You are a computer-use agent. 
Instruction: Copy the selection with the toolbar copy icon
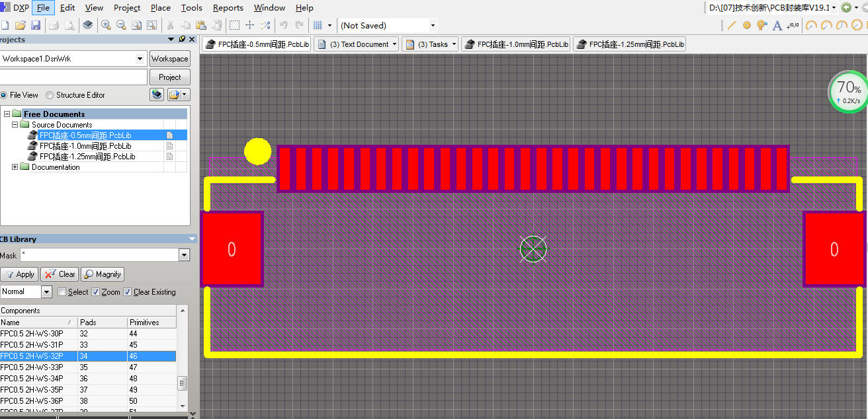(185, 25)
